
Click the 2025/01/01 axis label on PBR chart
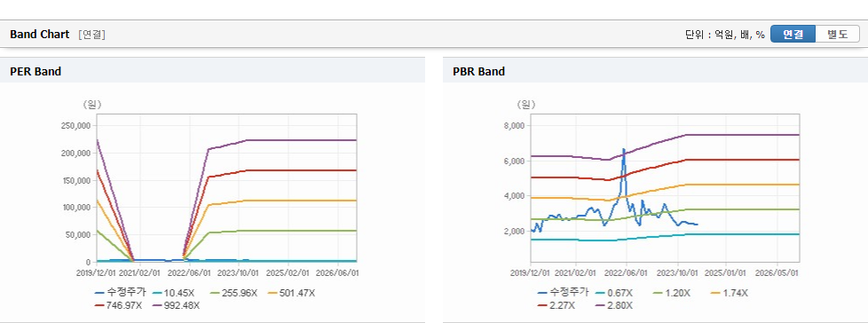[x=727, y=273]
